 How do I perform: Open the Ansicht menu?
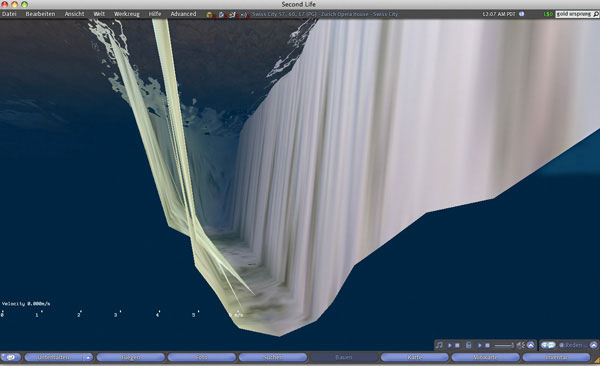(74, 14)
